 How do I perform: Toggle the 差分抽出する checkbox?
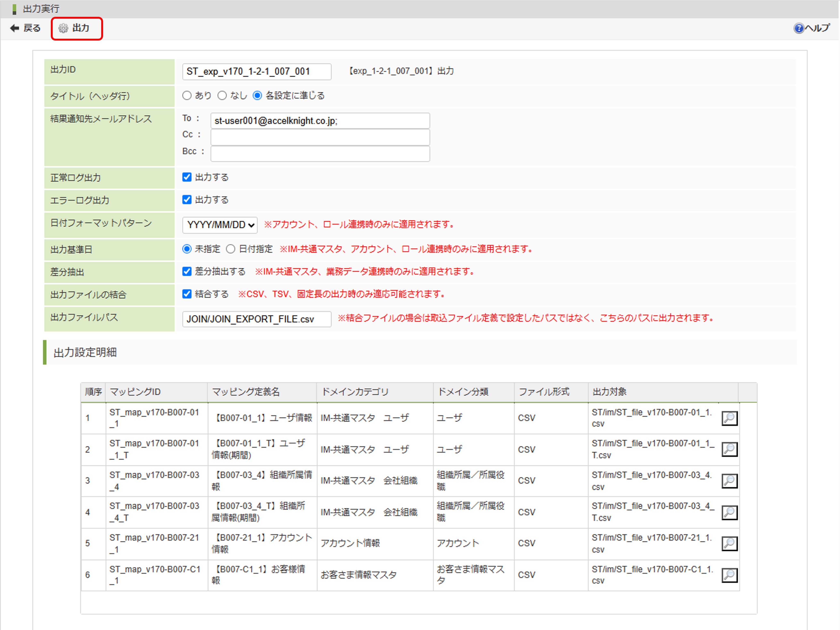point(187,271)
